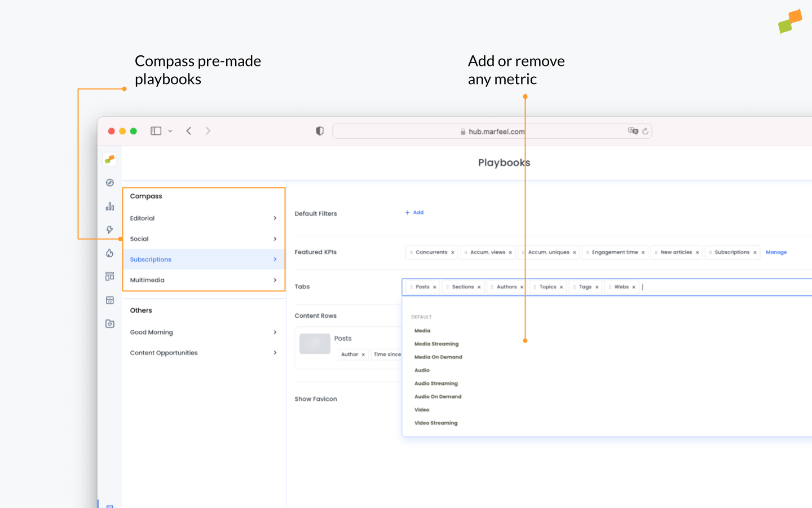Image resolution: width=812 pixels, height=508 pixels.
Task: Click Add next to Default Filters
Action: pos(414,213)
